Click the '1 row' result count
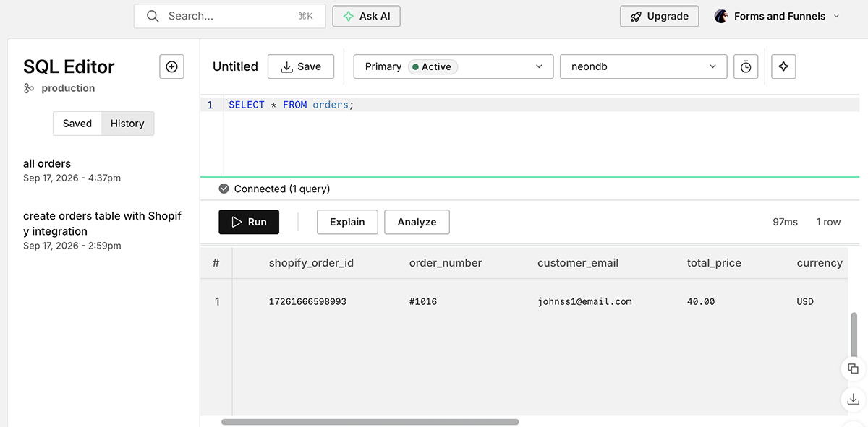 point(828,222)
